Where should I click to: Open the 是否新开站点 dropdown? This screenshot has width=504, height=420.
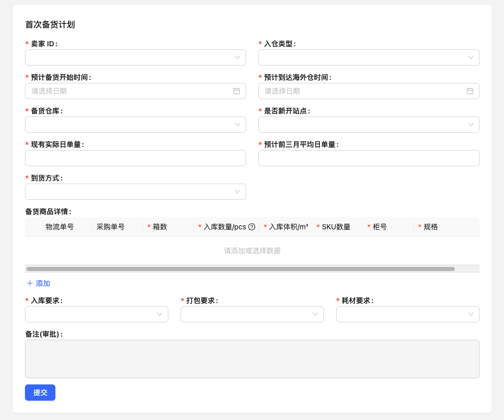pyautogui.click(x=369, y=125)
